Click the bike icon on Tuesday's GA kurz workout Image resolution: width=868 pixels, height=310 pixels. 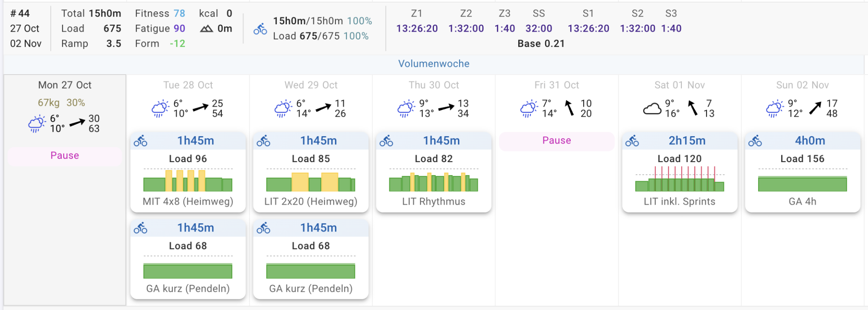click(x=140, y=228)
